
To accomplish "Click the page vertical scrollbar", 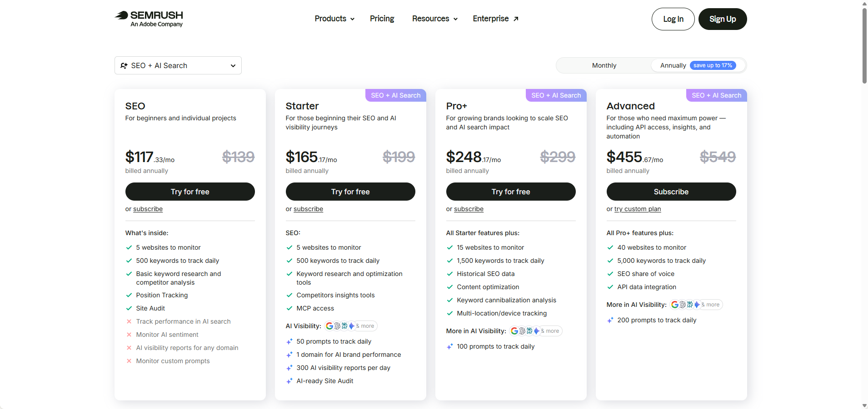I will [x=864, y=45].
